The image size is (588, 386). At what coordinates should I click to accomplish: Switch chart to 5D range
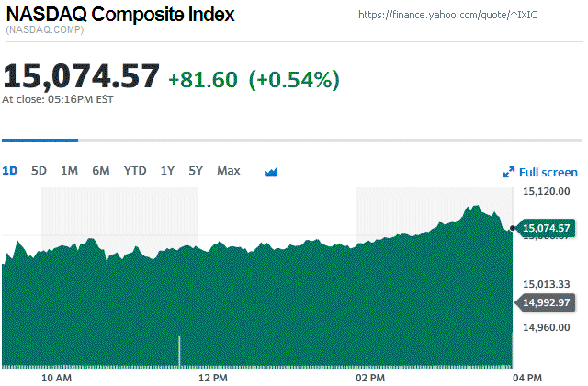pos(39,171)
